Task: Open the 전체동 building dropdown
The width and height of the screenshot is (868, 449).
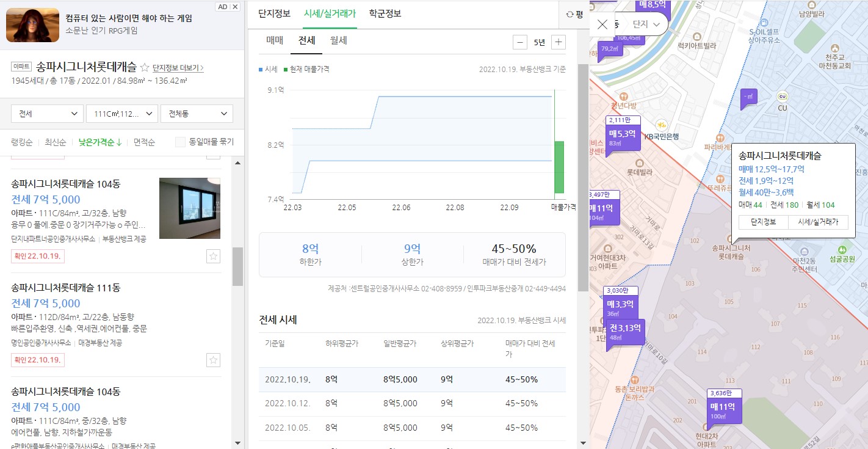Action: 197,114
